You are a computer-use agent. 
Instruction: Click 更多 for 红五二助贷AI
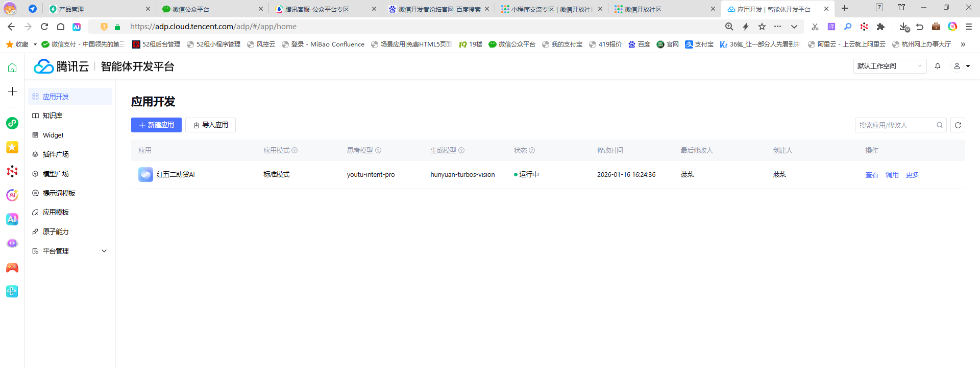(x=913, y=175)
